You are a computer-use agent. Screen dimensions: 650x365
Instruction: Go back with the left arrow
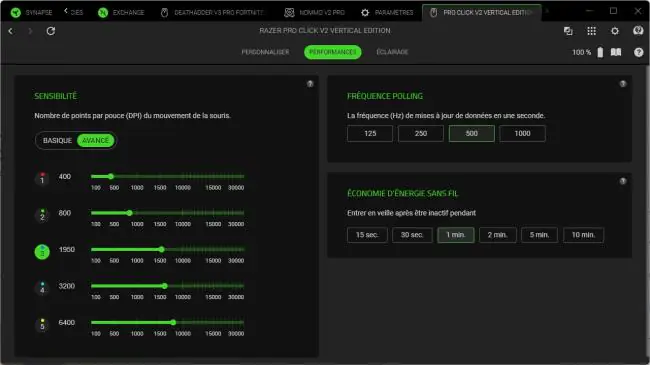click(11, 31)
